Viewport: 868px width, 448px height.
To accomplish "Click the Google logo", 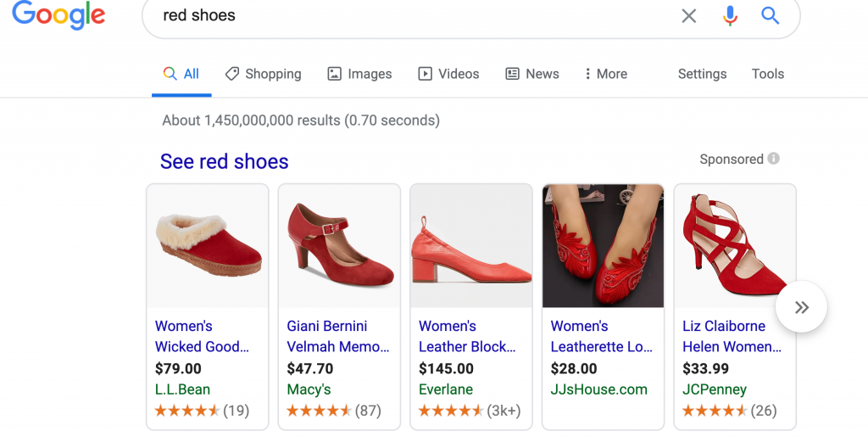I will coord(58,15).
